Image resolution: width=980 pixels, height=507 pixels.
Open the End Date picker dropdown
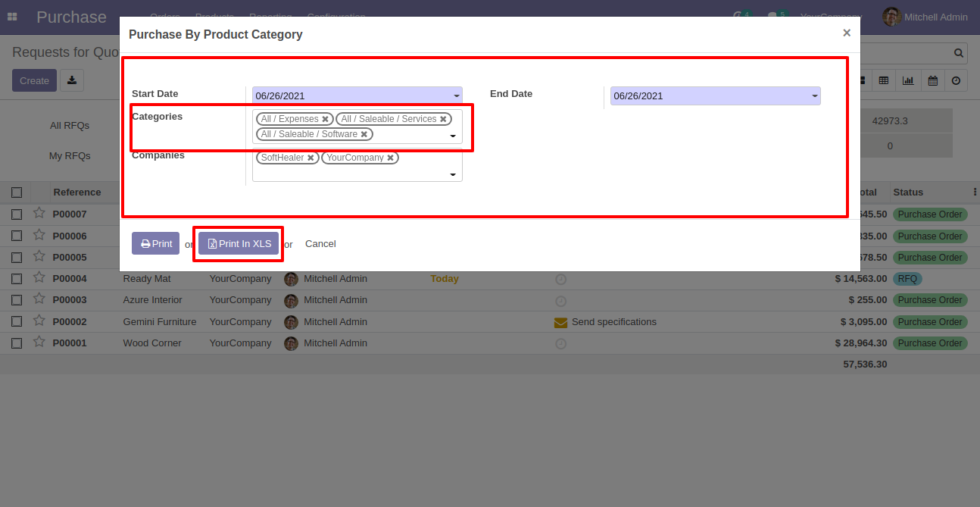pos(815,96)
